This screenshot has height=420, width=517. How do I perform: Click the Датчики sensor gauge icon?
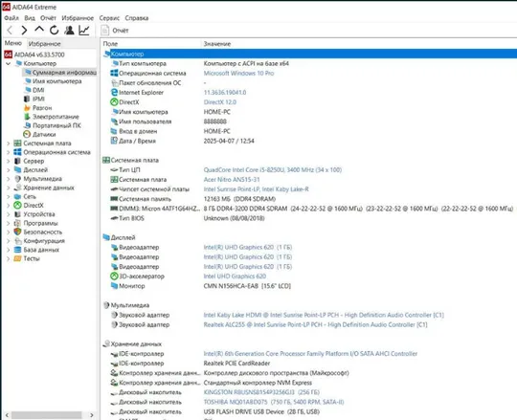(x=27, y=134)
